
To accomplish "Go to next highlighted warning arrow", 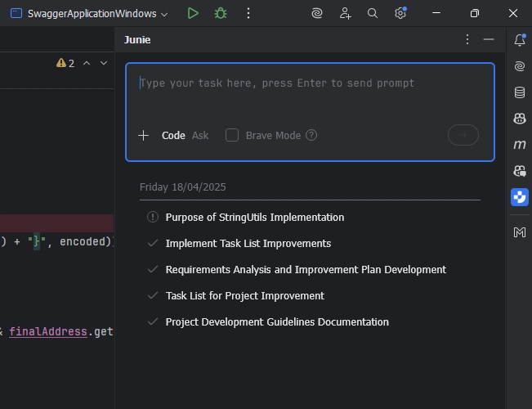I will (104, 63).
